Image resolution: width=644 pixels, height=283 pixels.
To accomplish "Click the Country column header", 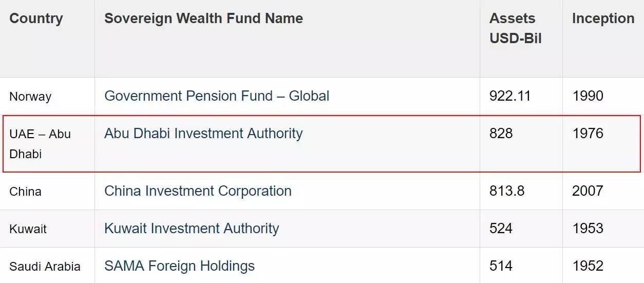I will (36, 18).
